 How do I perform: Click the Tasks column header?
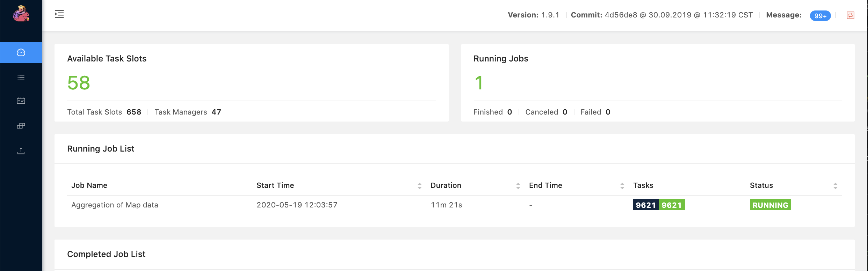click(x=643, y=185)
